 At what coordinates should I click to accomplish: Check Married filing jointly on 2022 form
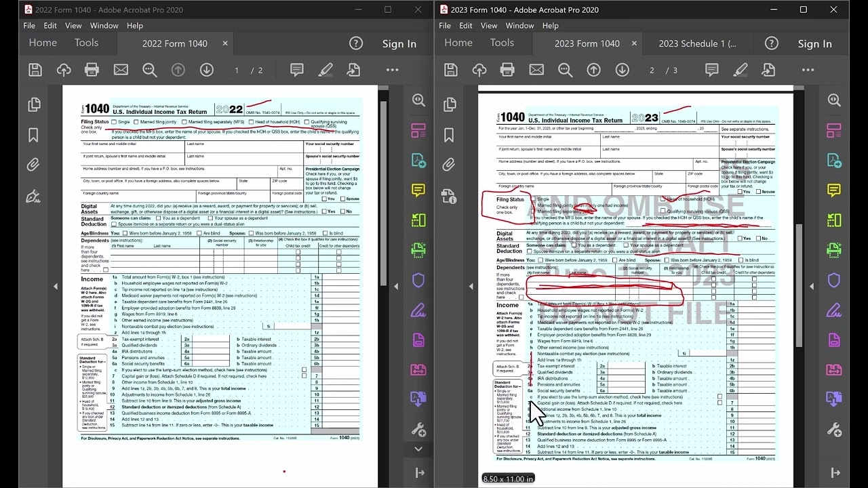point(136,122)
